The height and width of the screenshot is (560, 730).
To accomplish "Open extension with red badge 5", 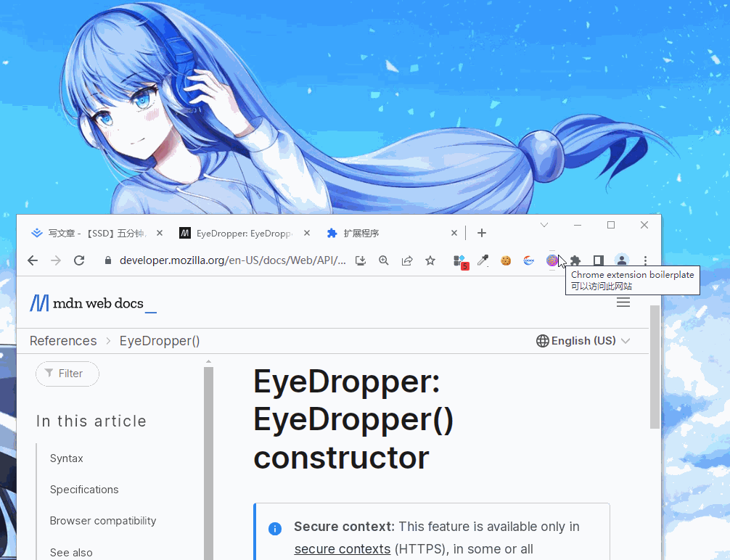I will pyautogui.click(x=461, y=262).
